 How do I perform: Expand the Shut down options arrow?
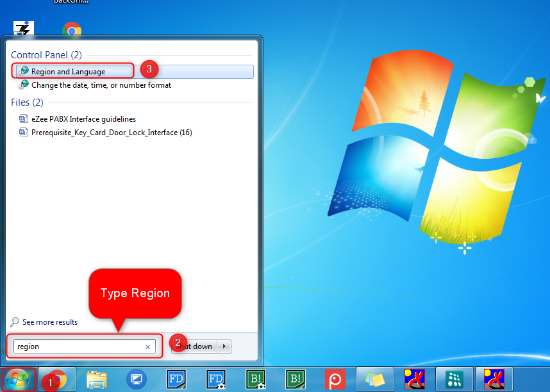(224, 347)
